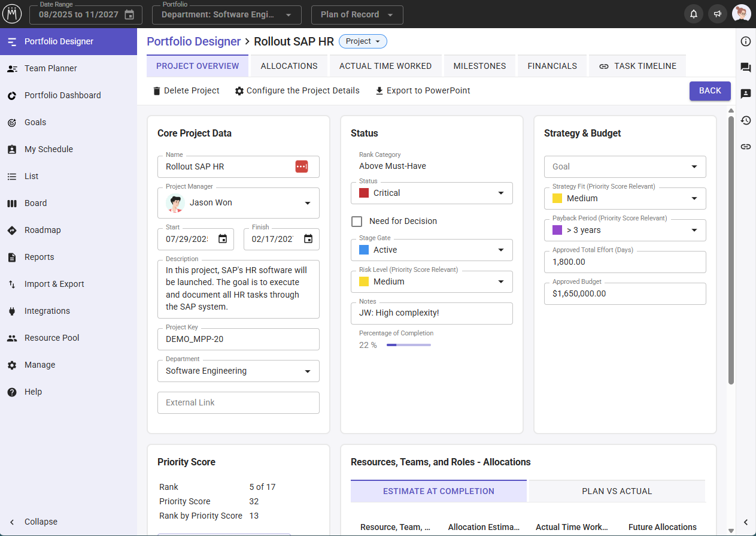The width and height of the screenshot is (756, 536).
Task: Click the BACK button
Action: pyautogui.click(x=710, y=90)
